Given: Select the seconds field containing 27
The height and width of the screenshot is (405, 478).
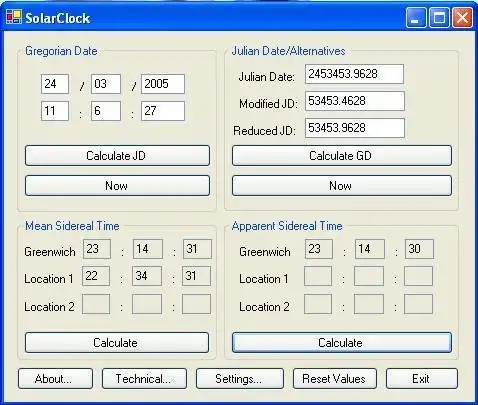Looking at the screenshot, I should click(x=163, y=111).
